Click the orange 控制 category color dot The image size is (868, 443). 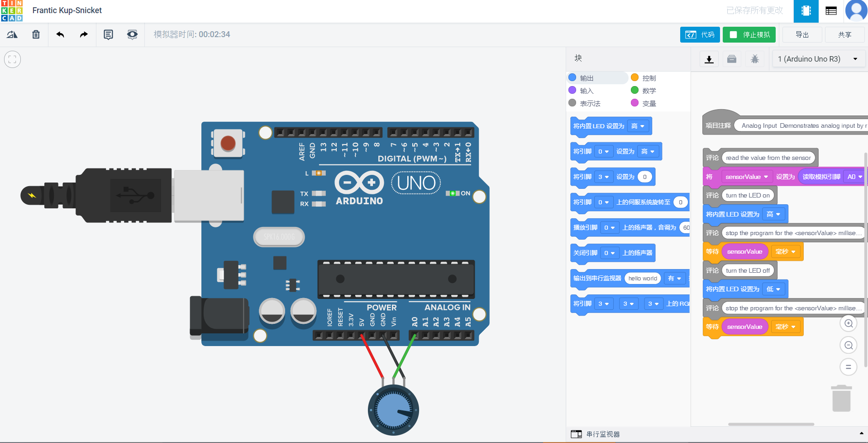(635, 77)
